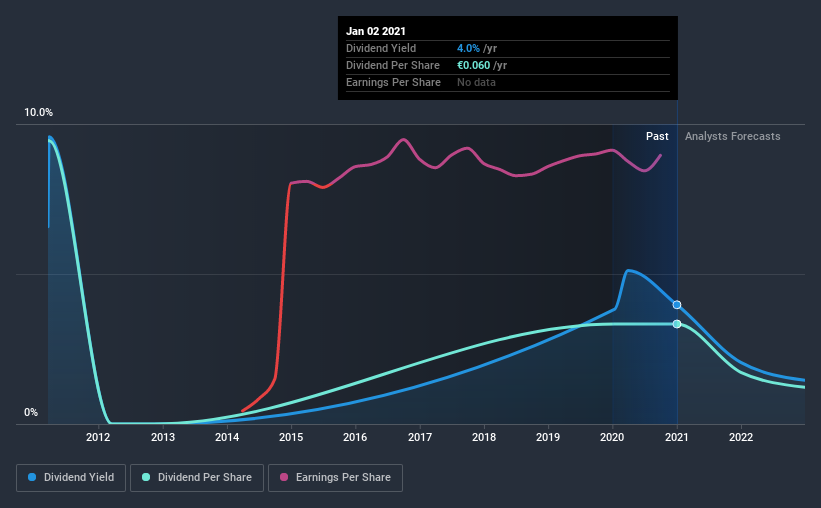This screenshot has height=508, width=821.
Task: Click the blue dot in Dividend Yield legend
Action: coord(32,477)
